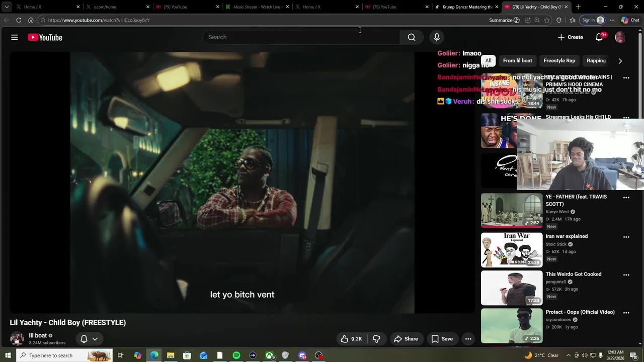Open browser settings and more menu

tap(612, 20)
